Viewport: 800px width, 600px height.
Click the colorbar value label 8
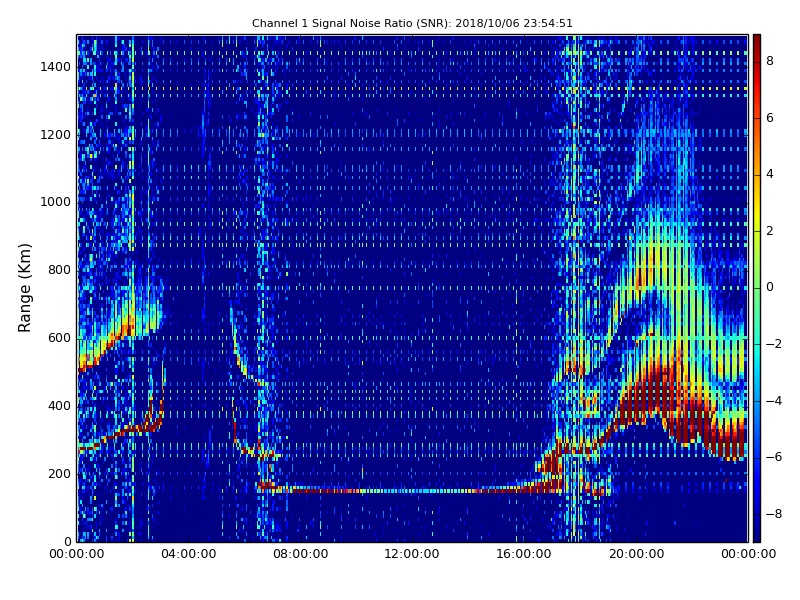pos(770,61)
